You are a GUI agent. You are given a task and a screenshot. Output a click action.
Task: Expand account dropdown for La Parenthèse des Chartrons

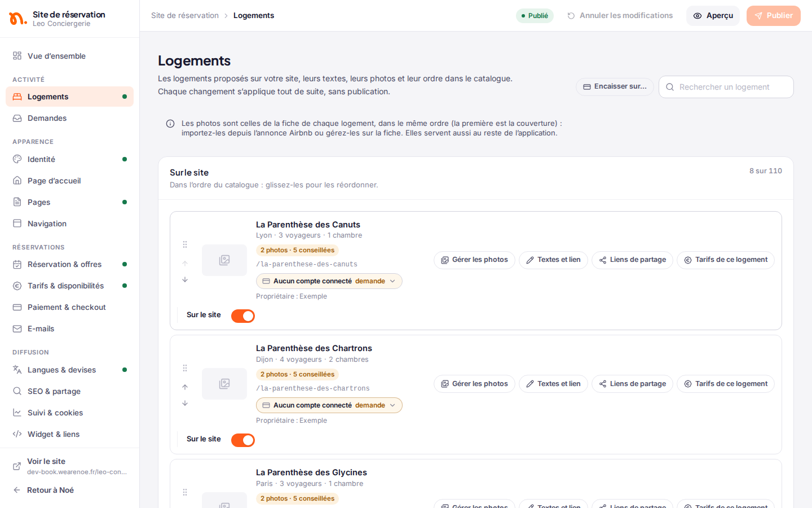pyautogui.click(x=329, y=405)
